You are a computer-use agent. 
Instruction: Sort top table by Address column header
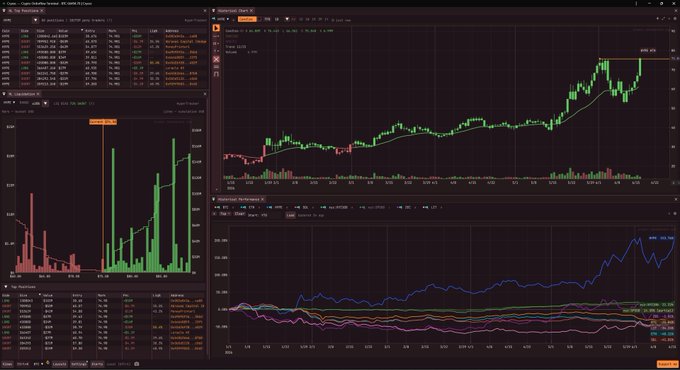(172, 31)
